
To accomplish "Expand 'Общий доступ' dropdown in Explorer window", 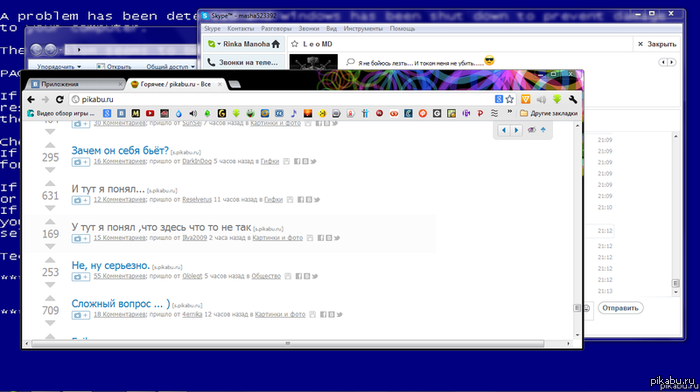I will [171, 67].
